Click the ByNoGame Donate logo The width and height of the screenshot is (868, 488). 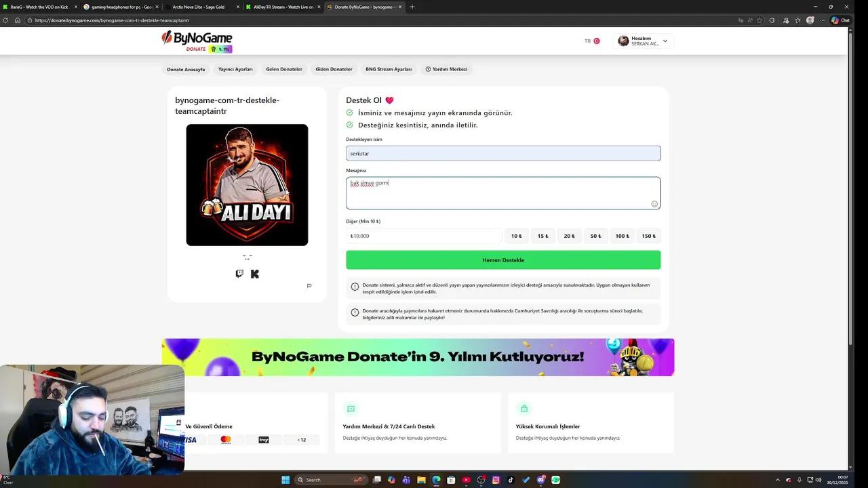197,41
